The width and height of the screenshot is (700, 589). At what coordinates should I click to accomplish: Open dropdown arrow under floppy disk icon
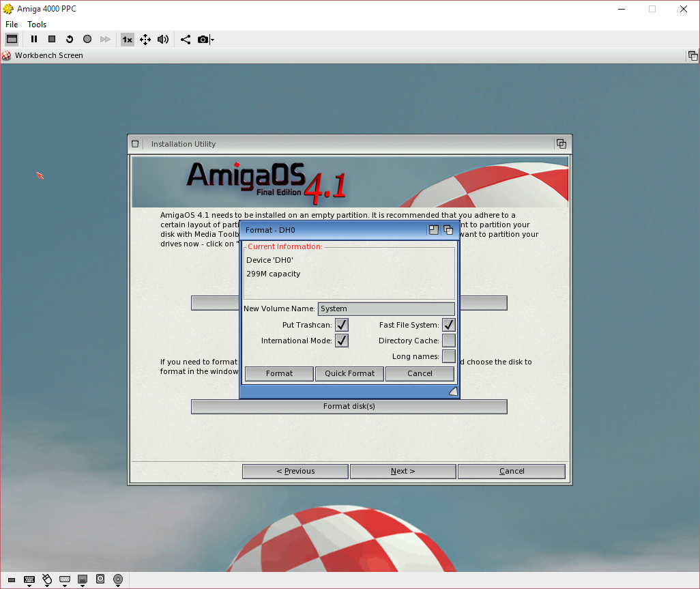point(83,586)
